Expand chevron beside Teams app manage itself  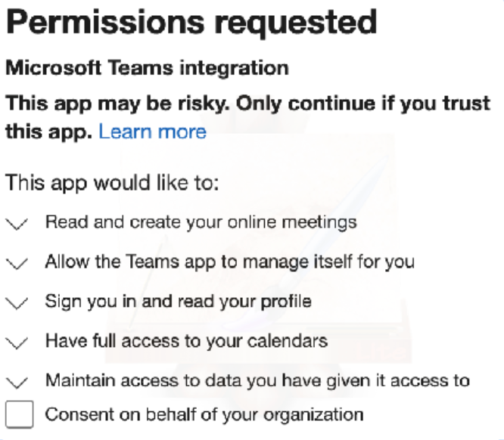pyautogui.click(x=17, y=264)
